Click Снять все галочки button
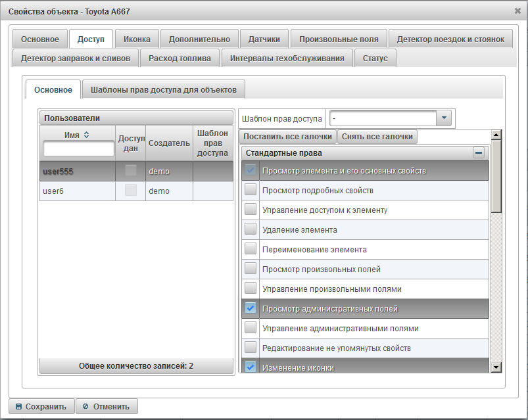Viewport: 528px width, 420px height. coord(377,137)
